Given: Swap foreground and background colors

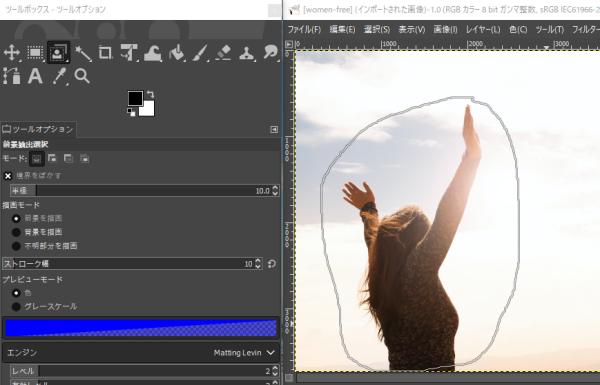Looking at the screenshot, I should tap(150, 94).
